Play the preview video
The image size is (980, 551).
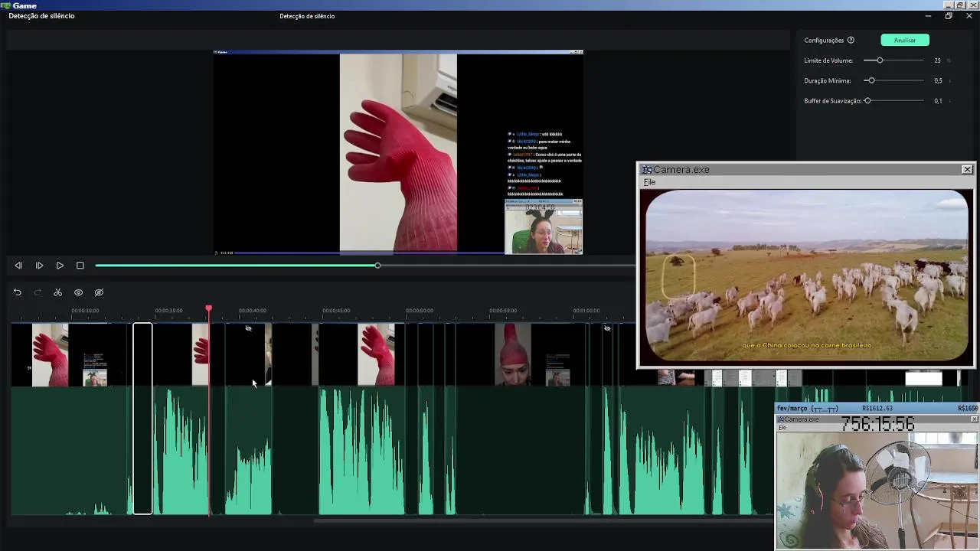click(x=60, y=266)
